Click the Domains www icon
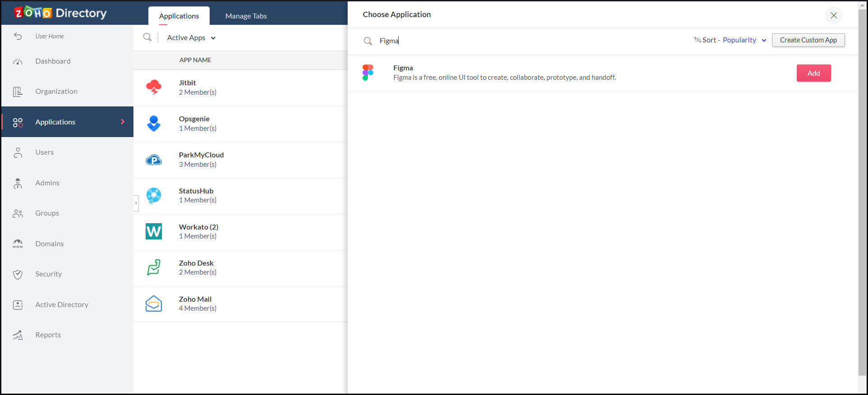Screen dimensions: 868x395 18,244
